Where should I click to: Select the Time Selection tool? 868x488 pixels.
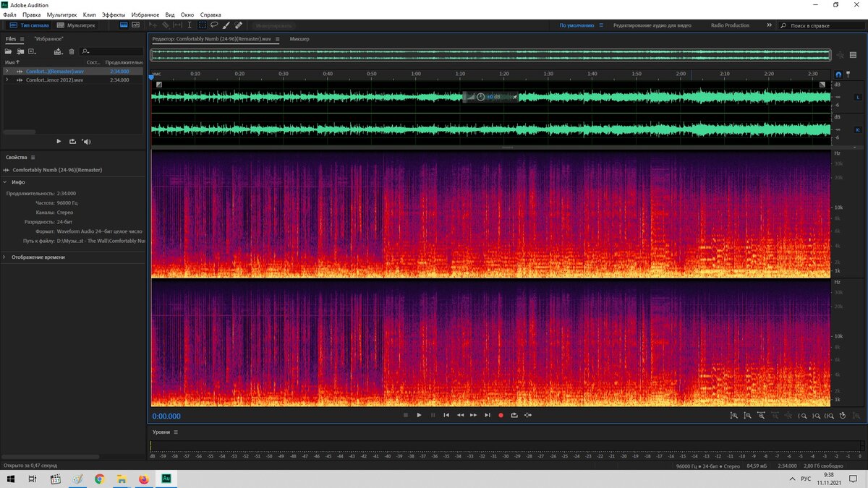(190, 24)
